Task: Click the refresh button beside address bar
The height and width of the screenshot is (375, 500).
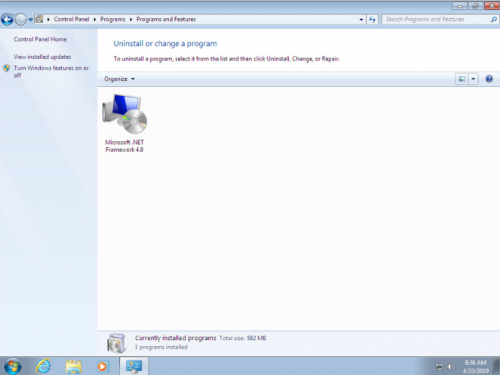Action: 372,20
